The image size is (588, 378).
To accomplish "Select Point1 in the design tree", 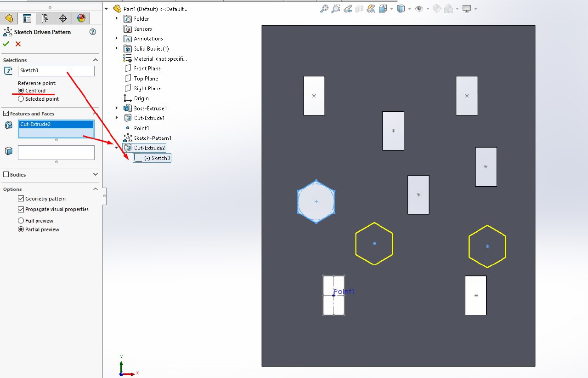I will 141,128.
